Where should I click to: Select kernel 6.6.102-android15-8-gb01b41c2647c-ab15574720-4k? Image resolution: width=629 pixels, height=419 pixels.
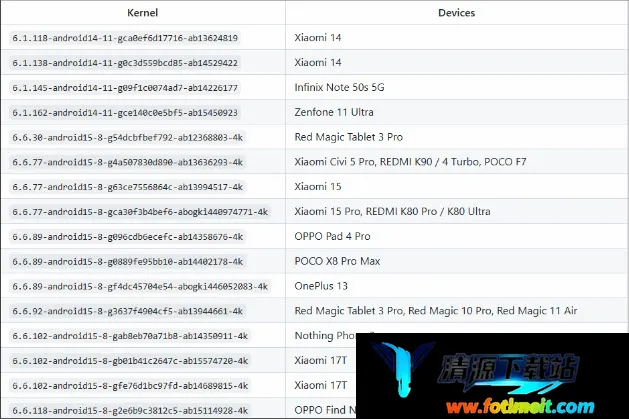130,361
